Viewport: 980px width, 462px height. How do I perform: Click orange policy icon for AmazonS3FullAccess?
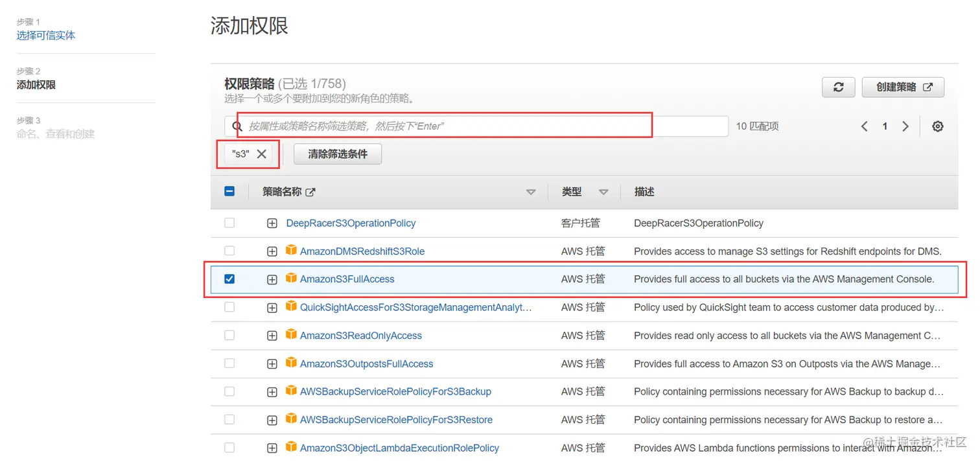[x=291, y=278]
